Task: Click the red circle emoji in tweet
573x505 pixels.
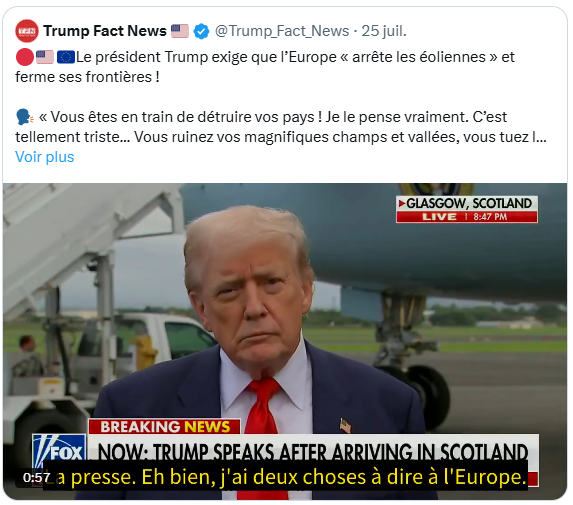Action: (25, 57)
